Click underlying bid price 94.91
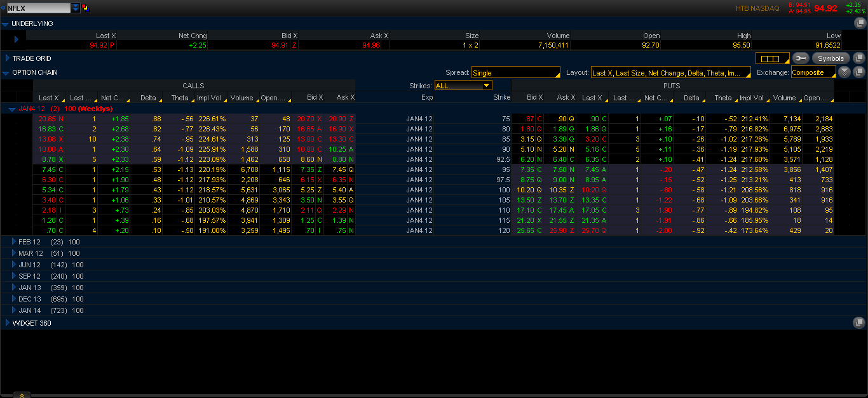The image size is (868, 398). [280, 45]
